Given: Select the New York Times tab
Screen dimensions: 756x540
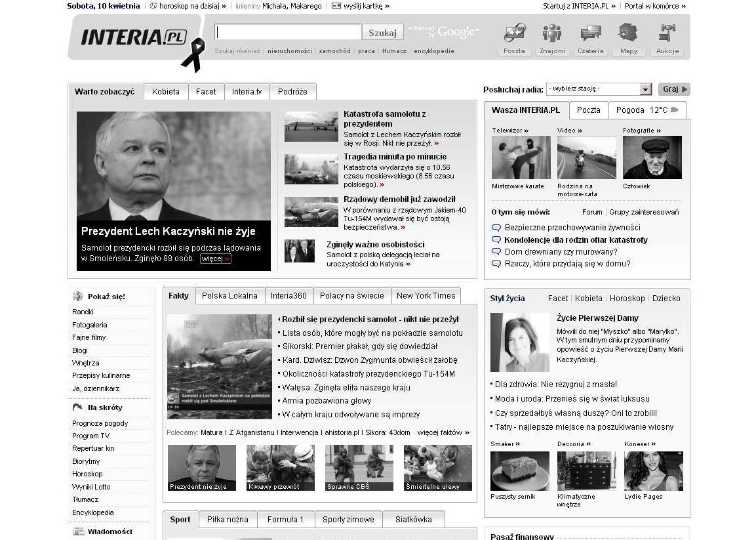Looking at the screenshot, I should click(x=426, y=296).
